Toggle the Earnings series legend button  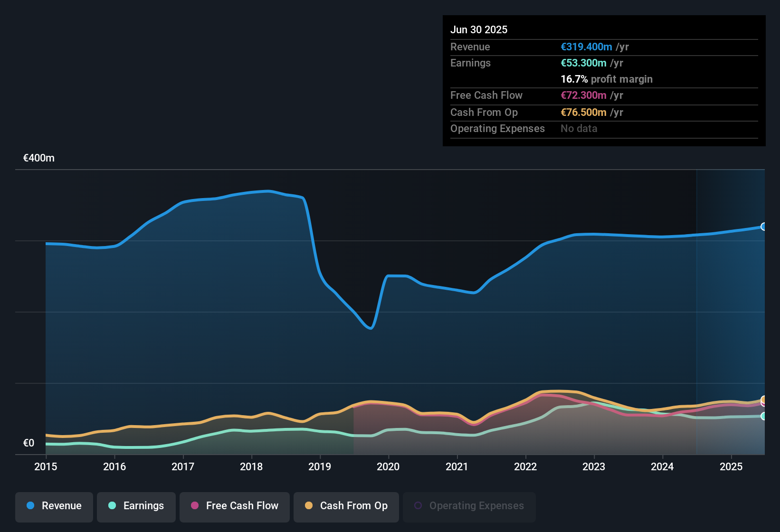tap(136, 506)
